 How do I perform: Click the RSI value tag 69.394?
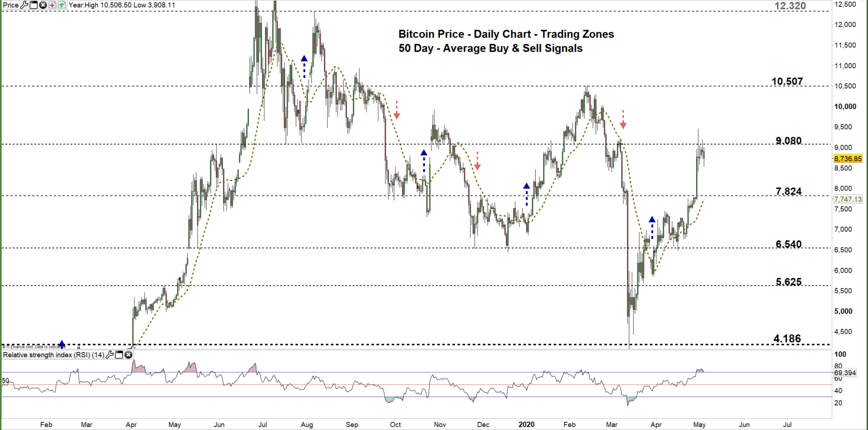click(x=845, y=373)
